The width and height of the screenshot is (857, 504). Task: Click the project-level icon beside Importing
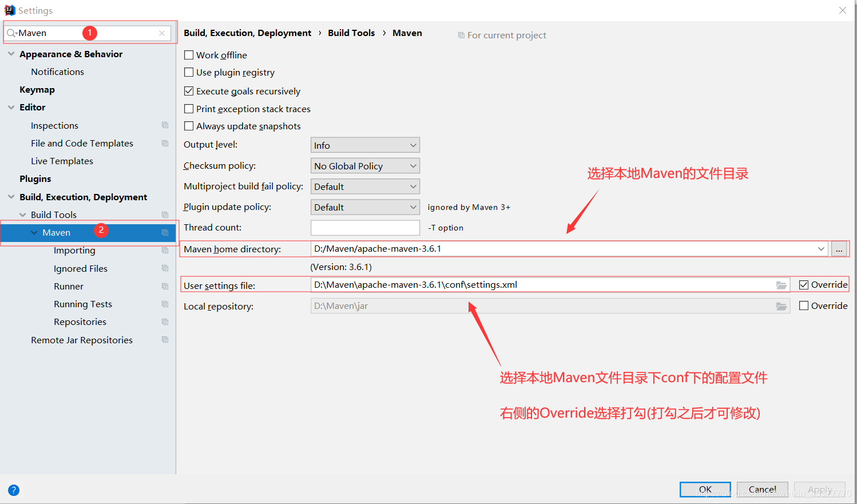coord(165,250)
